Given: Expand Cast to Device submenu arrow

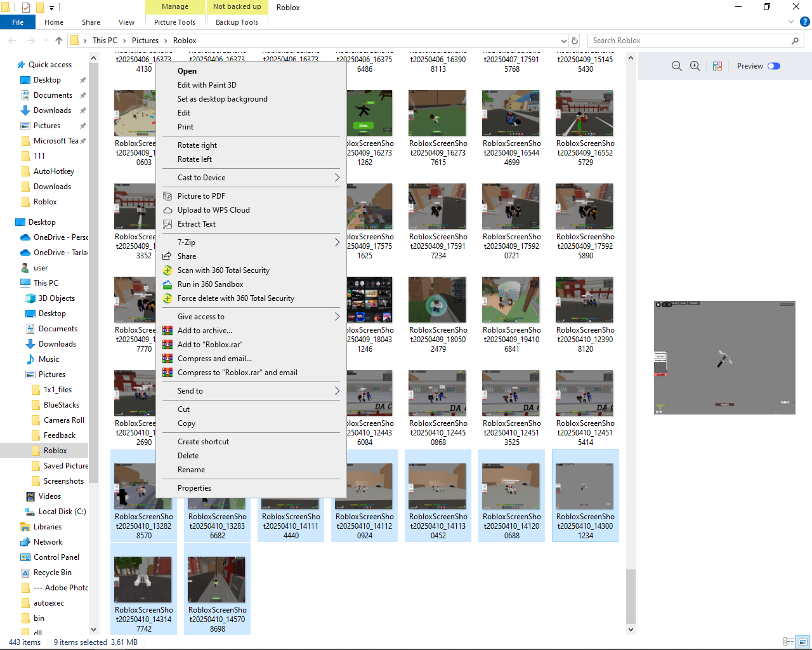Looking at the screenshot, I should click(x=337, y=178).
